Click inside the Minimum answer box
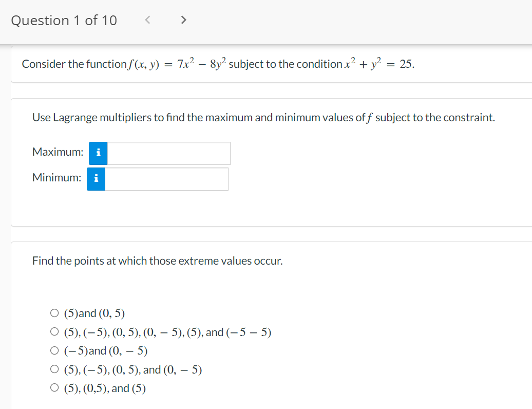This screenshot has width=532, height=409. (167, 179)
